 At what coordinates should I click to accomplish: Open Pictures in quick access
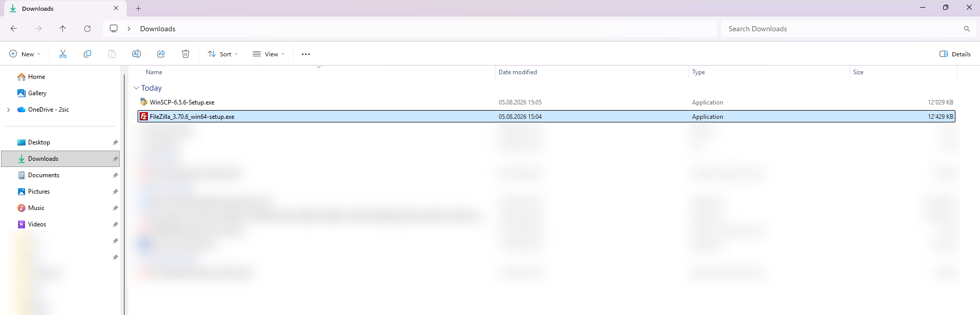point(60,192)
